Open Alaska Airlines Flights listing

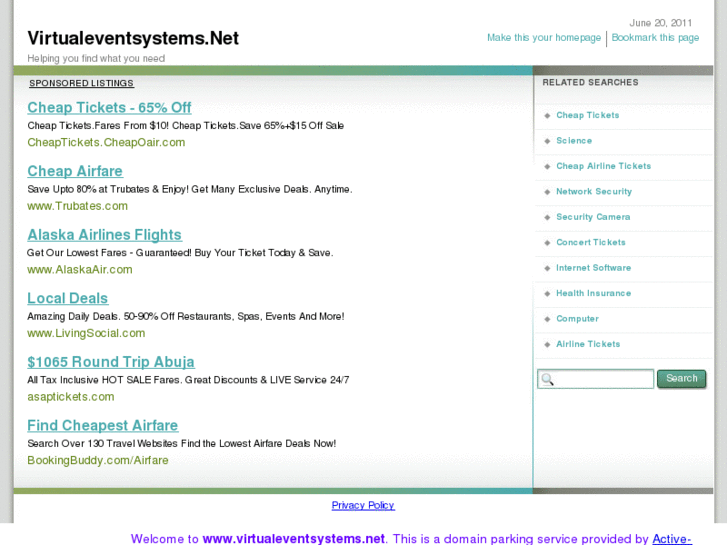(104, 235)
